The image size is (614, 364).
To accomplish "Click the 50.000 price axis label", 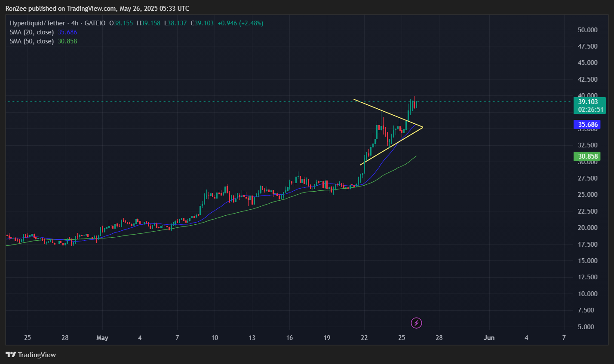I will point(588,30).
